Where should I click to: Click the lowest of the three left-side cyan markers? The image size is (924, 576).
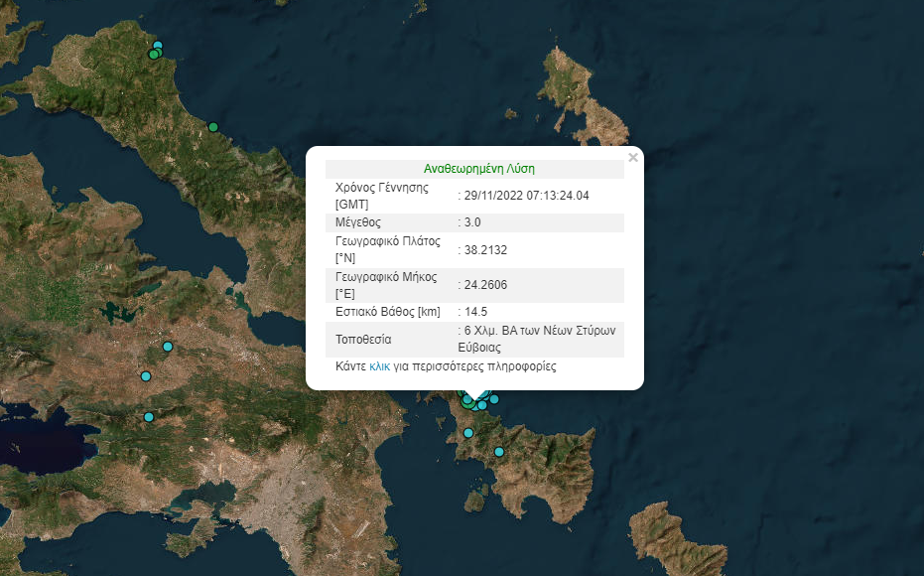(x=149, y=417)
